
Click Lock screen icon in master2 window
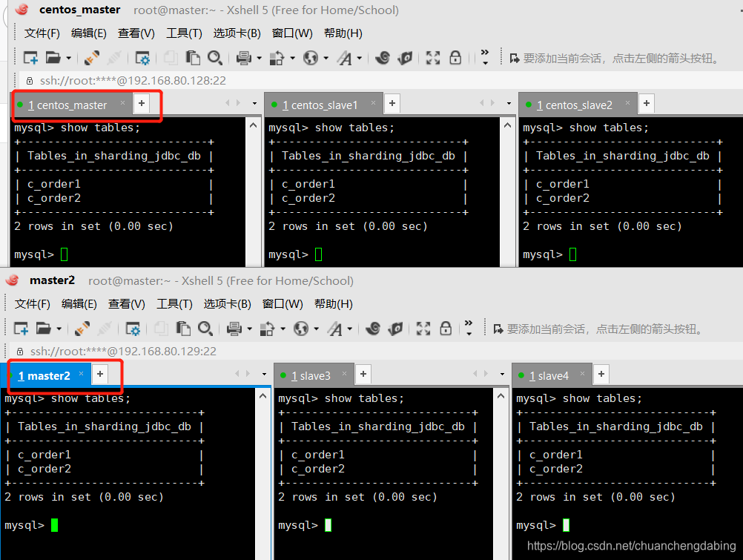446,329
